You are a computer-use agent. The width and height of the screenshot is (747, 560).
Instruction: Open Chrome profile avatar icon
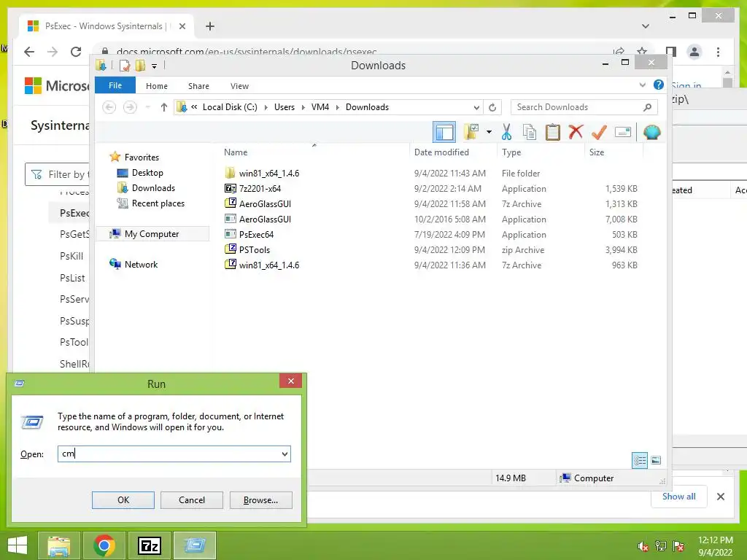point(694,52)
